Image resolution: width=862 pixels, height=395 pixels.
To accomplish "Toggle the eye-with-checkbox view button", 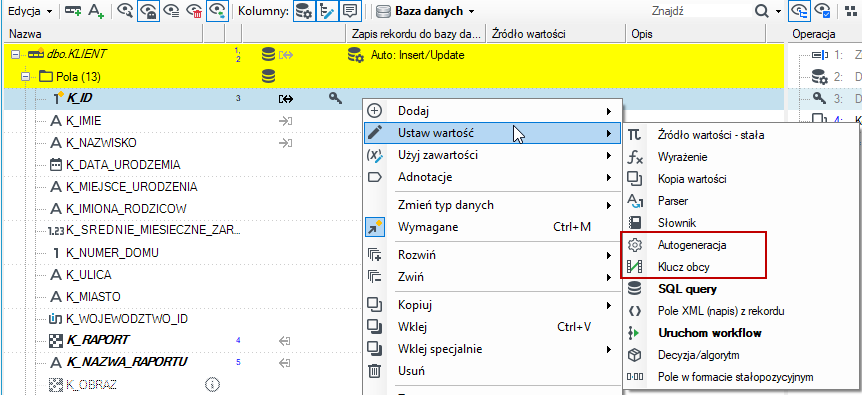I will (x=822, y=10).
